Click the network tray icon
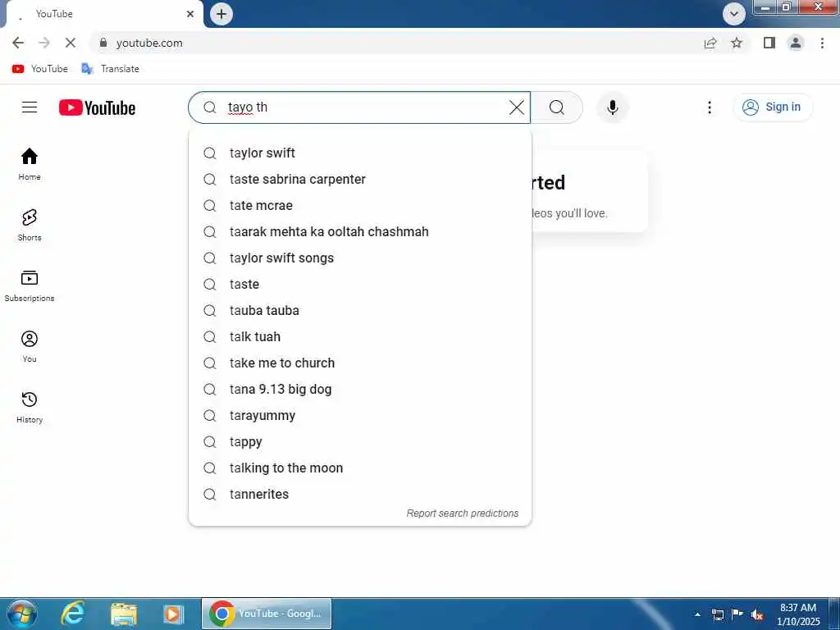Viewport: 840px width, 630px height. click(x=717, y=614)
